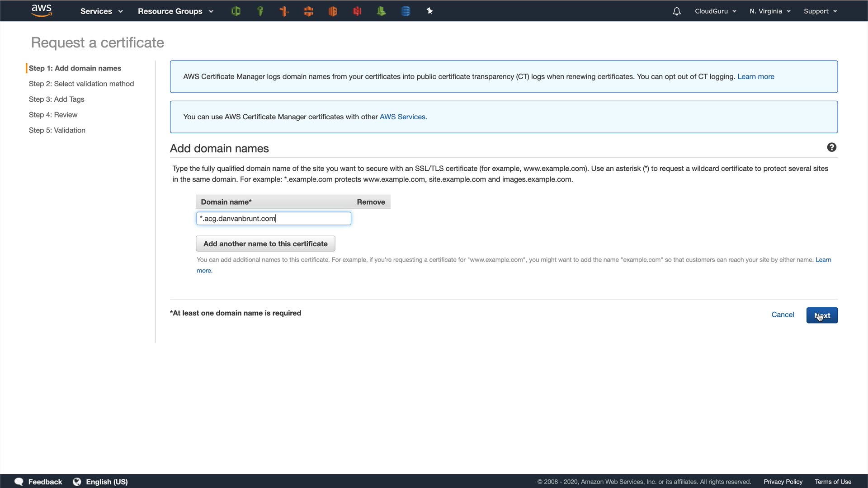Expand the Services dropdown menu
The height and width of the screenshot is (488, 868).
(x=101, y=11)
